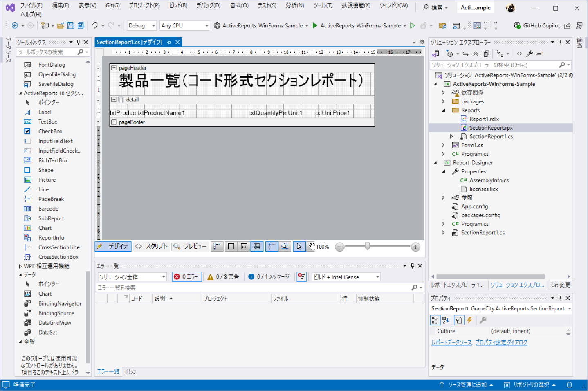Image resolution: width=588 pixels, height=391 pixels.
Task: Open the レポートデータソース link
Action: (451, 342)
